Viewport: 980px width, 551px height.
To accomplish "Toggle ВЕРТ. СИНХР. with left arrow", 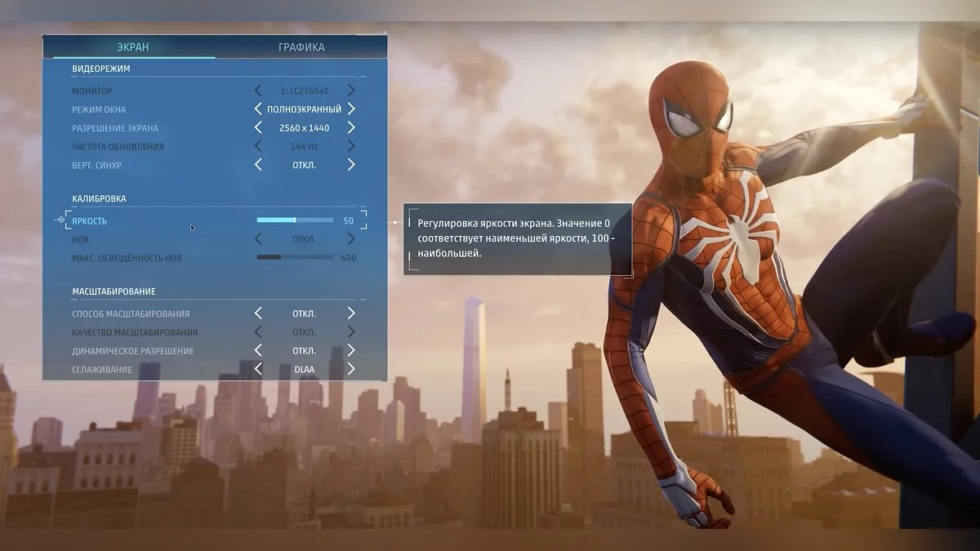I will [258, 165].
